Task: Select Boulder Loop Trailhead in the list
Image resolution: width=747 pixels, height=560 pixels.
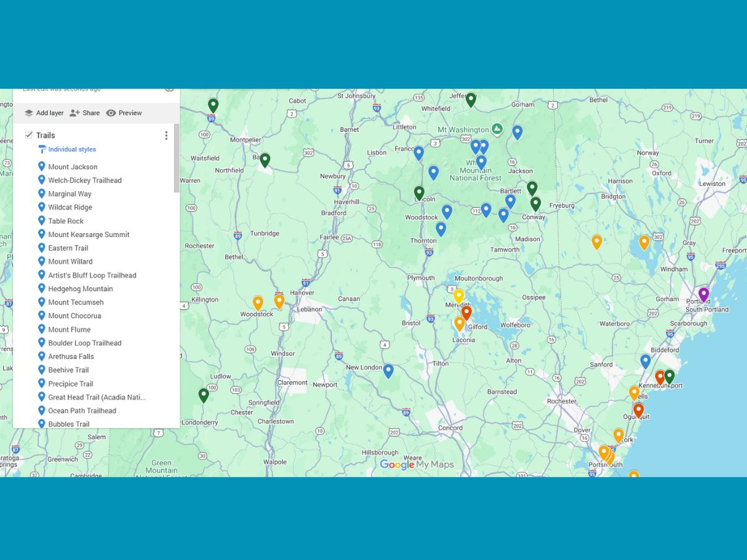Action: (x=85, y=343)
